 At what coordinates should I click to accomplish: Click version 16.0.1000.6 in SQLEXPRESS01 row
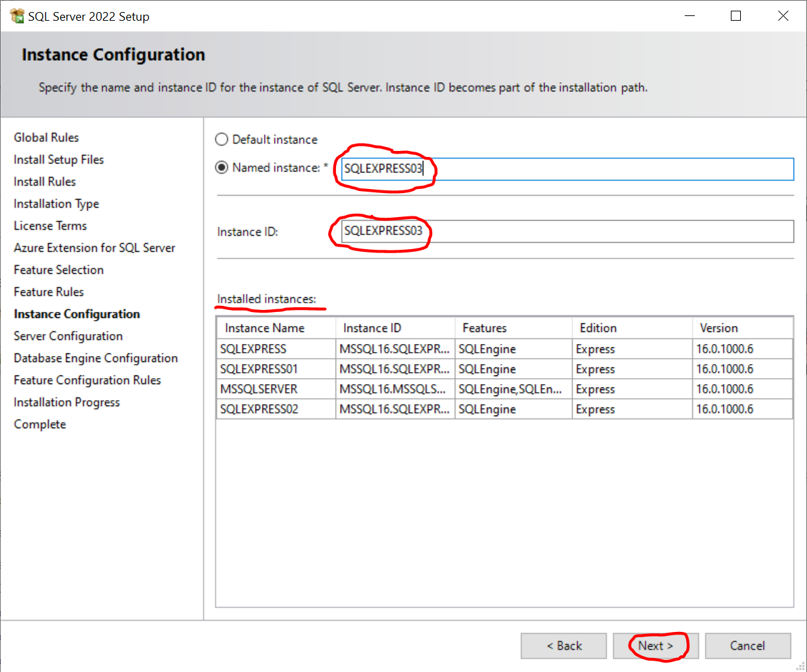coord(743,369)
